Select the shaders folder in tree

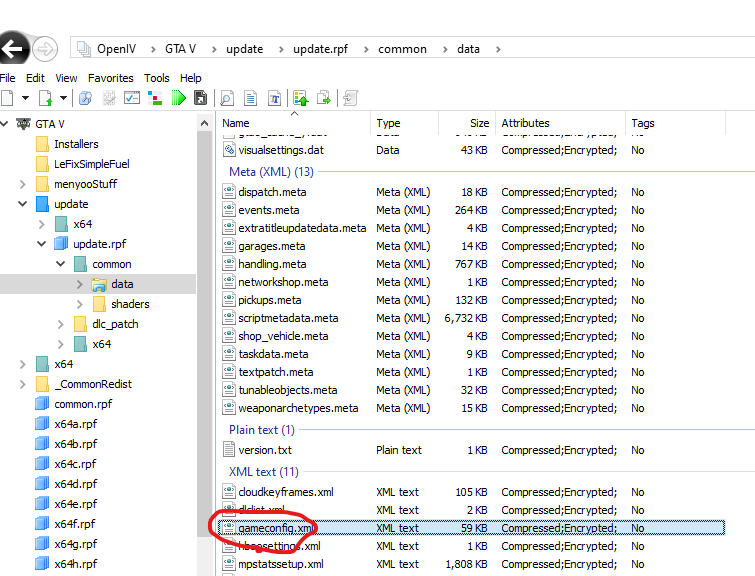130,304
